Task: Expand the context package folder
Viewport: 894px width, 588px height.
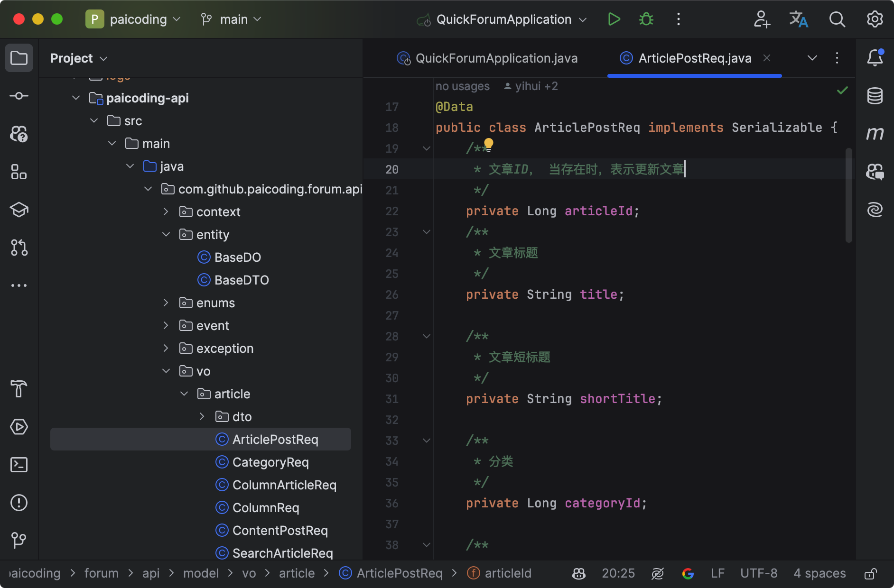Action: click(166, 212)
